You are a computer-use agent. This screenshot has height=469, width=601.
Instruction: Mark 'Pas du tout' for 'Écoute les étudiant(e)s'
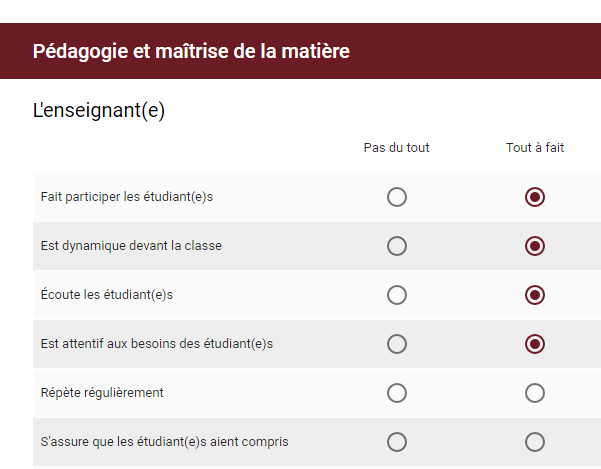397,295
